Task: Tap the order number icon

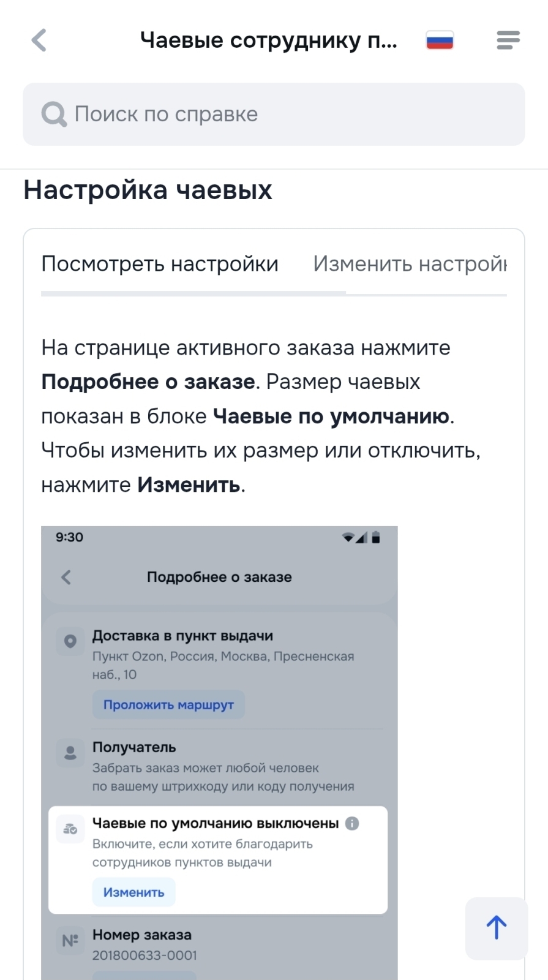Action: [x=69, y=939]
